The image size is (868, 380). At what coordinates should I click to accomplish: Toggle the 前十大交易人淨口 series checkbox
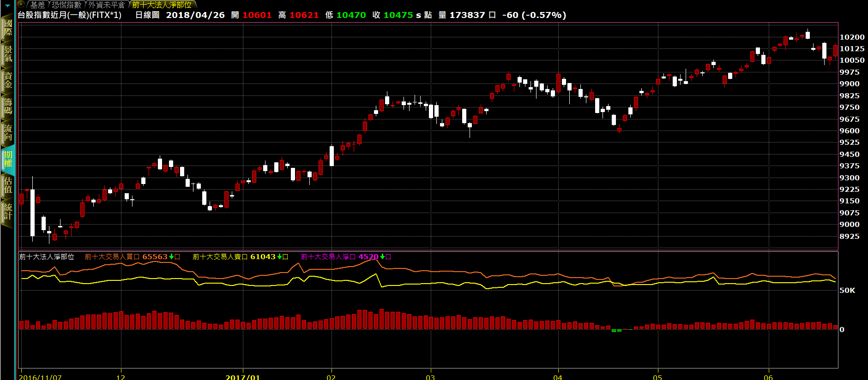pos(388,257)
